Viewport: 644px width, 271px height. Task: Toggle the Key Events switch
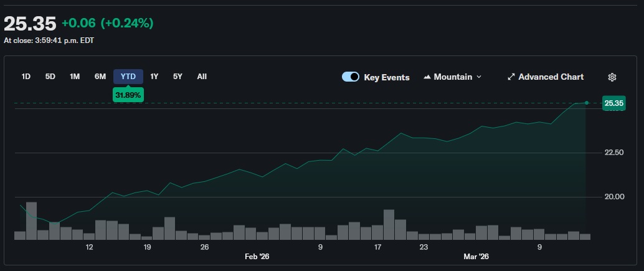351,77
